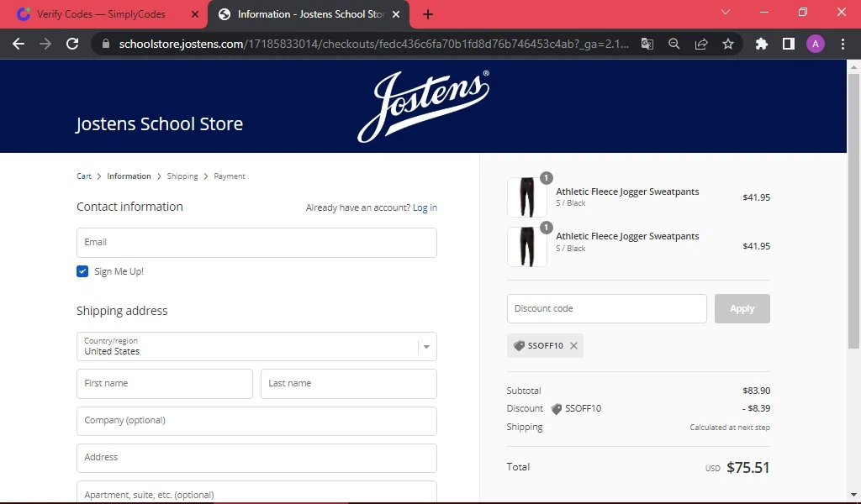This screenshot has height=504, width=861.
Task: Click the Shipping address heading
Action: point(122,311)
